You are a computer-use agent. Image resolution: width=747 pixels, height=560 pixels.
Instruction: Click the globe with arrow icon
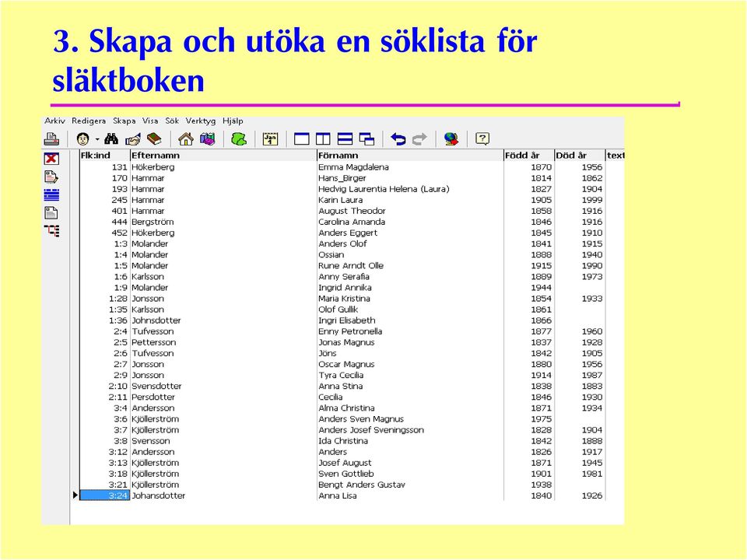(x=451, y=139)
